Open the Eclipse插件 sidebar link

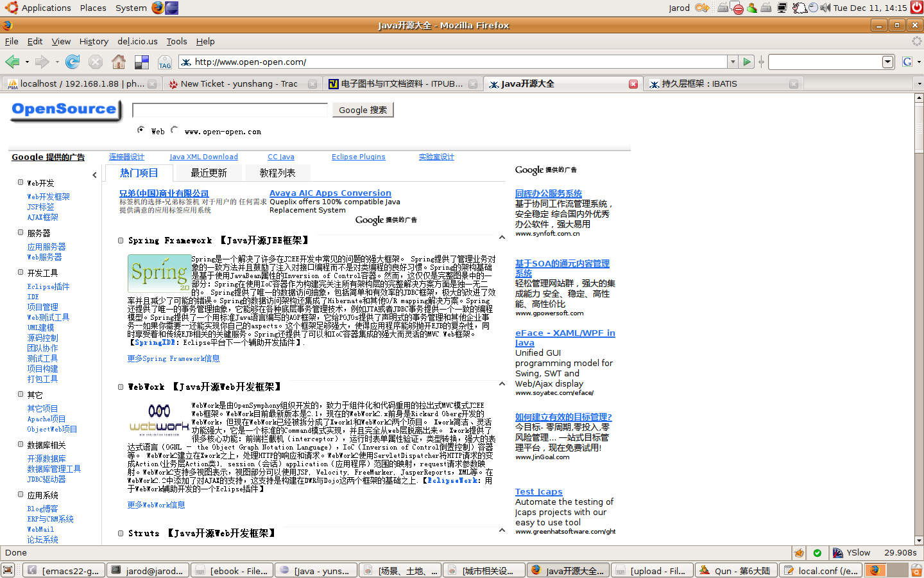tap(48, 286)
